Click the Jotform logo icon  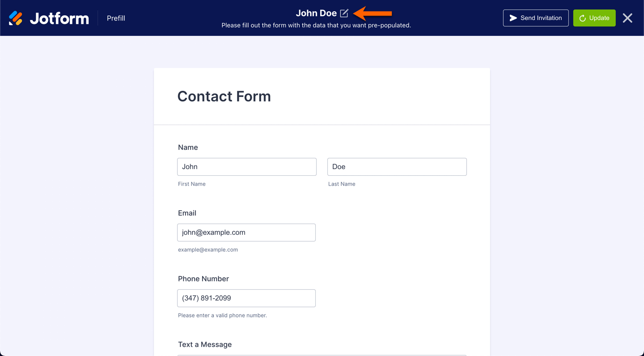click(16, 18)
